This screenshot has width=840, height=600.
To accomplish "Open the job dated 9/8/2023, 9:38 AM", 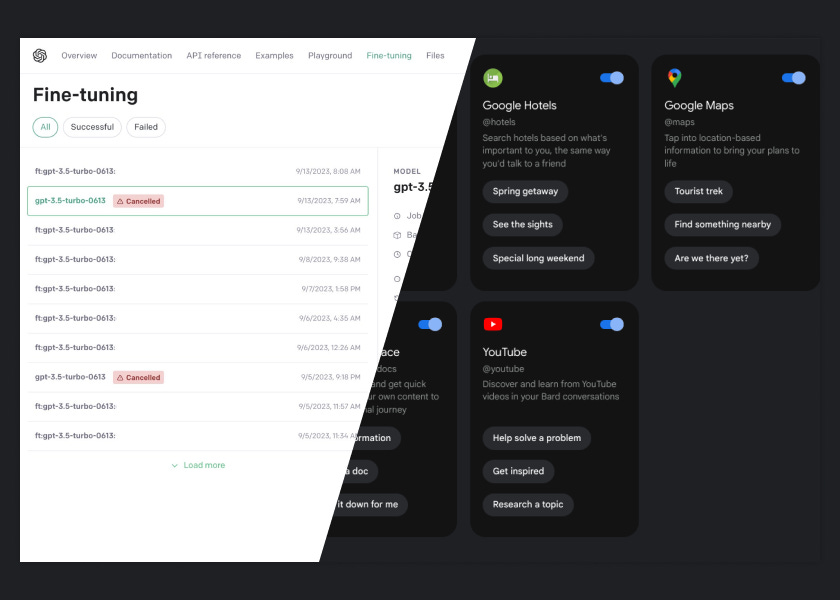I will [x=198, y=260].
